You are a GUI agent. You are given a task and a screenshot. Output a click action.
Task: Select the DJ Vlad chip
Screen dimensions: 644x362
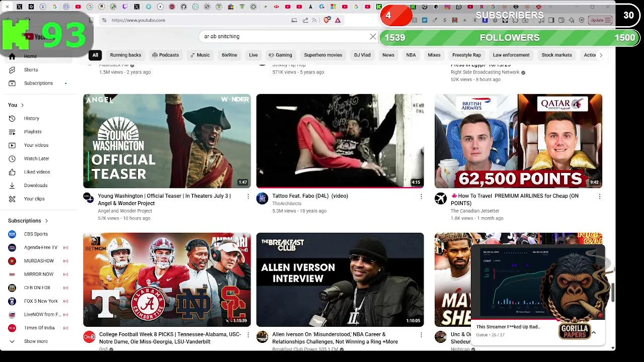pos(362,55)
